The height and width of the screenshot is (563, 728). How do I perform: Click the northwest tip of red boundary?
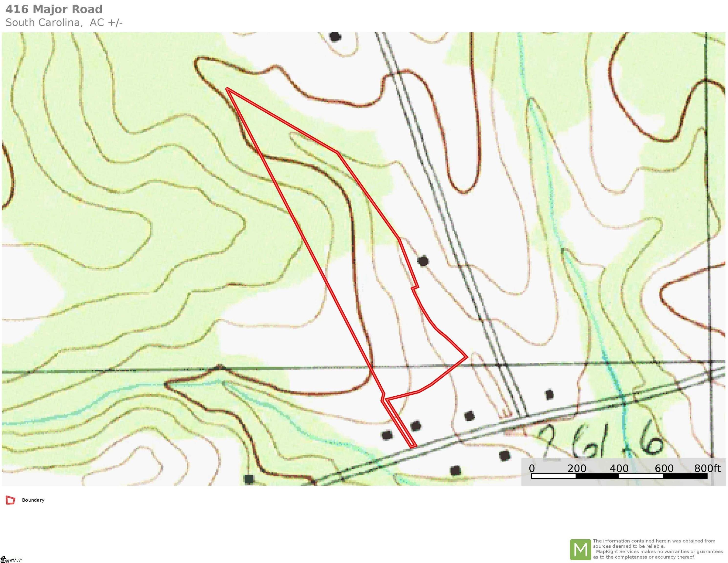pyautogui.click(x=227, y=89)
